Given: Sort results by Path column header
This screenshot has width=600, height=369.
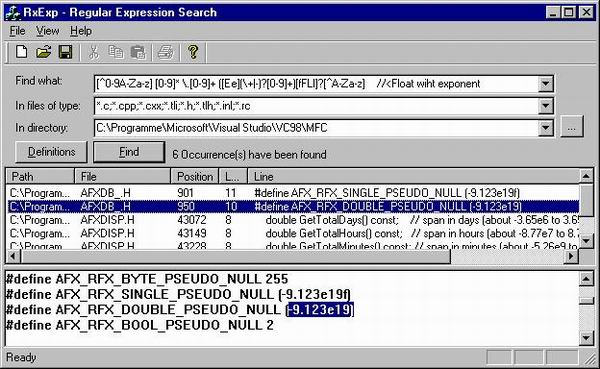Looking at the screenshot, I should coord(40,176).
